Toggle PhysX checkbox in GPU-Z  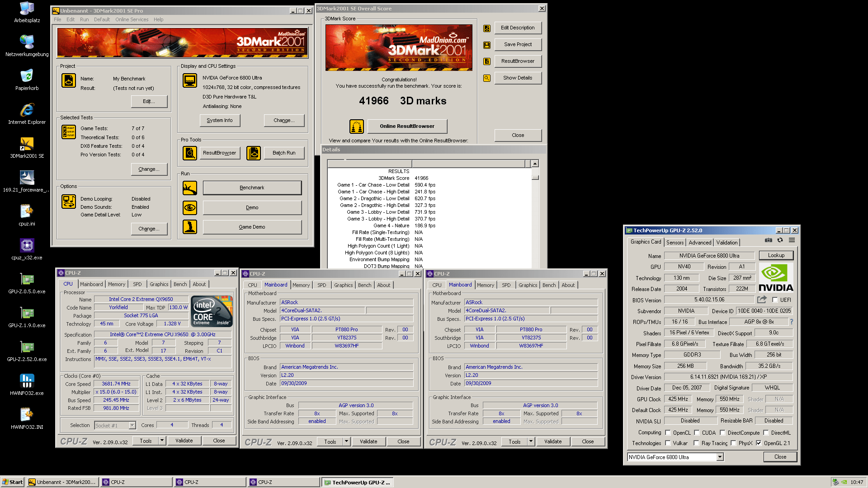733,443
